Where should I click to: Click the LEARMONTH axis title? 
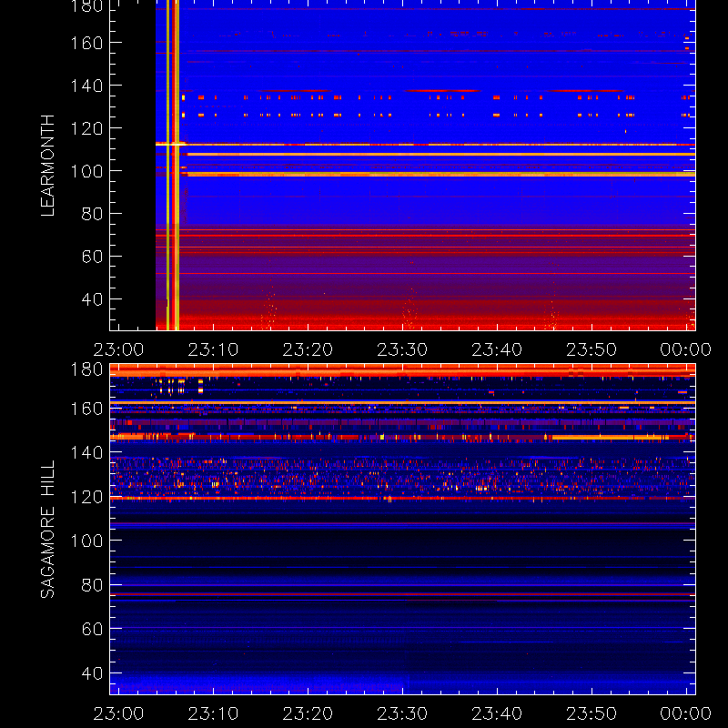48,166
